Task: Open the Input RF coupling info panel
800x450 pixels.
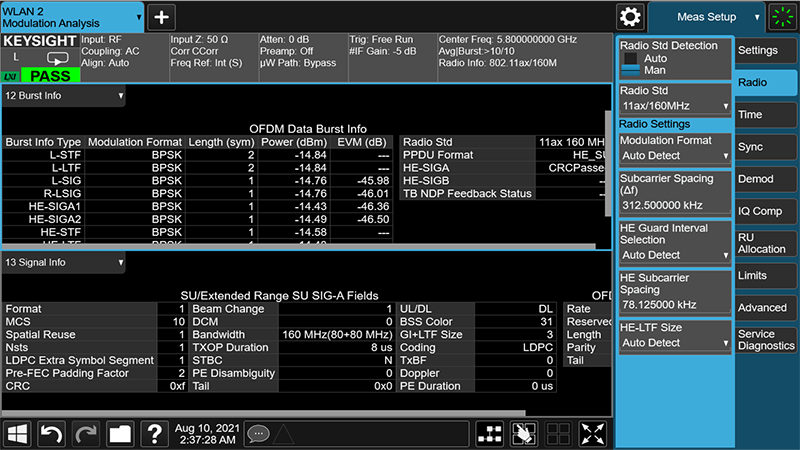Action: 124,57
